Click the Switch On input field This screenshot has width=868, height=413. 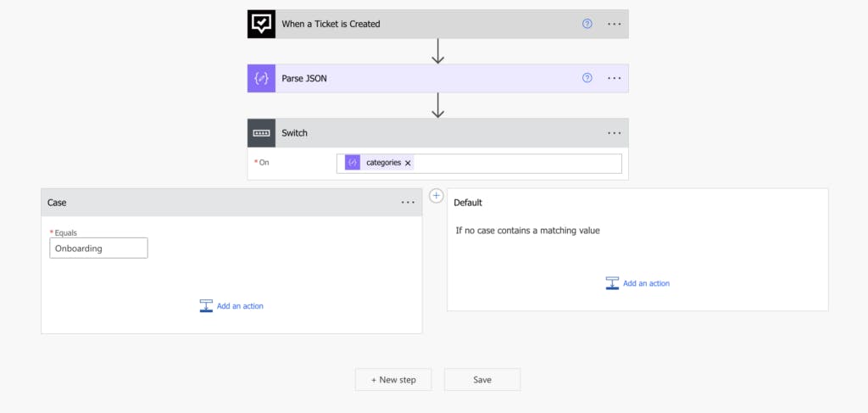[x=517, y=163]
